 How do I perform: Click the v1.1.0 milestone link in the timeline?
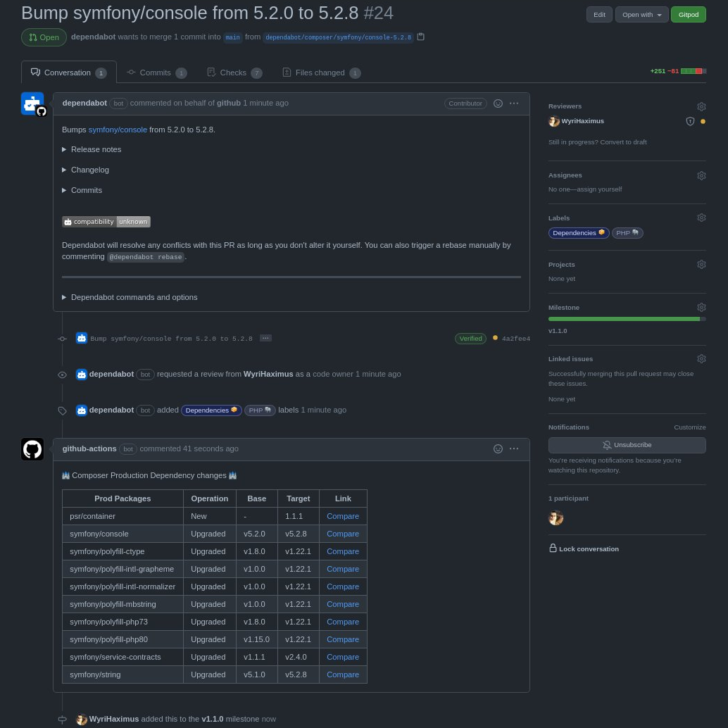point(212,719)
